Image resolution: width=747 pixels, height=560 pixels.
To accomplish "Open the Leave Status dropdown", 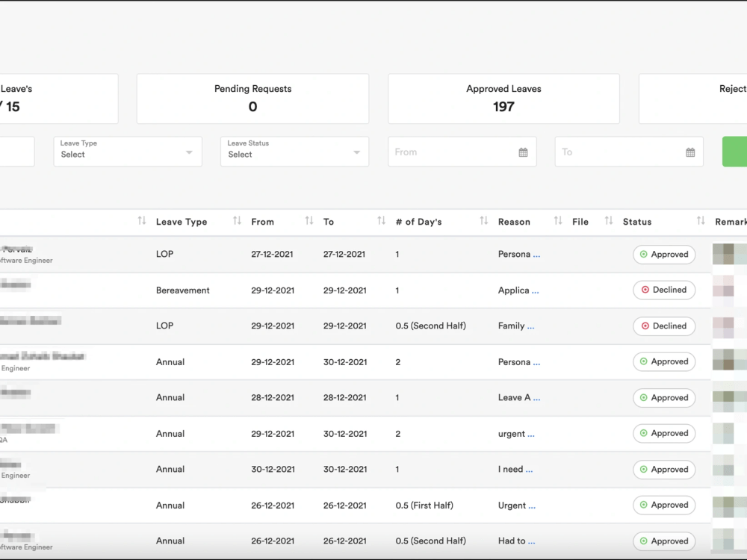I will 294,152.
